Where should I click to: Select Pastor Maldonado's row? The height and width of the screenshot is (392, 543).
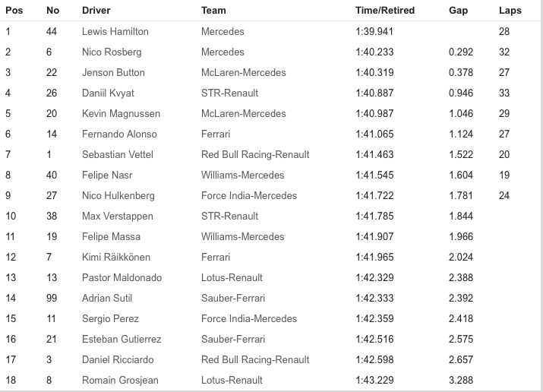click(x=272, y=277)
